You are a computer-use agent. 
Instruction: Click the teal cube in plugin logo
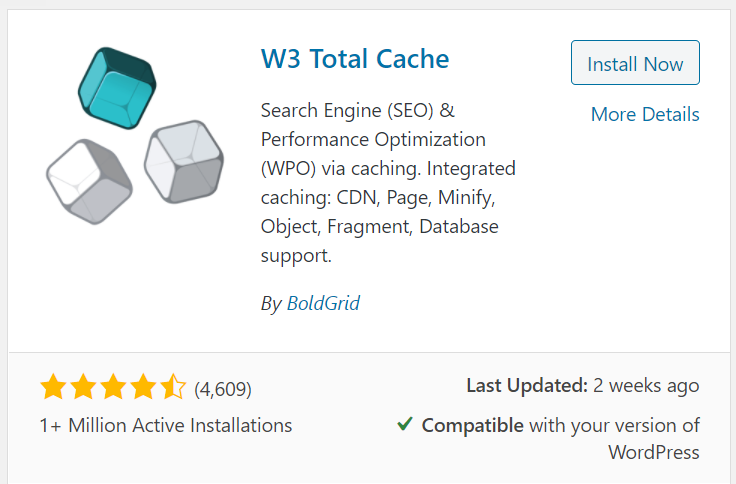[x=117, y=88]
